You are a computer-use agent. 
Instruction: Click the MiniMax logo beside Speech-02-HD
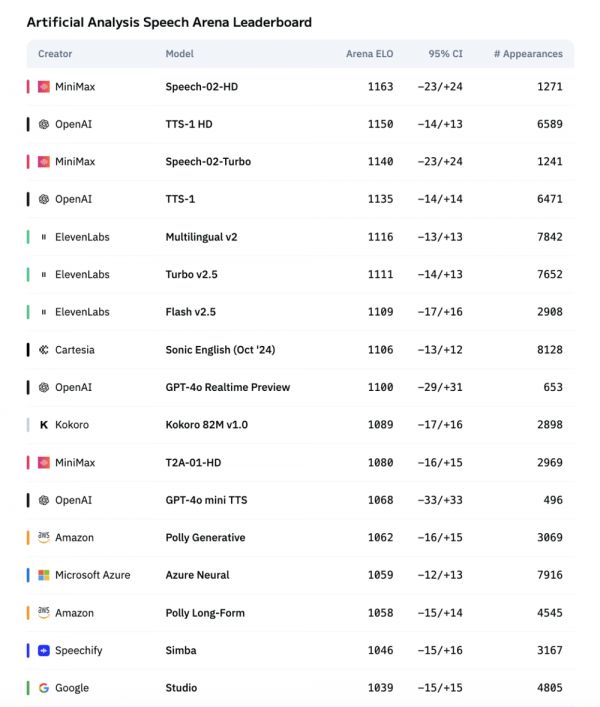coord(44,87)
